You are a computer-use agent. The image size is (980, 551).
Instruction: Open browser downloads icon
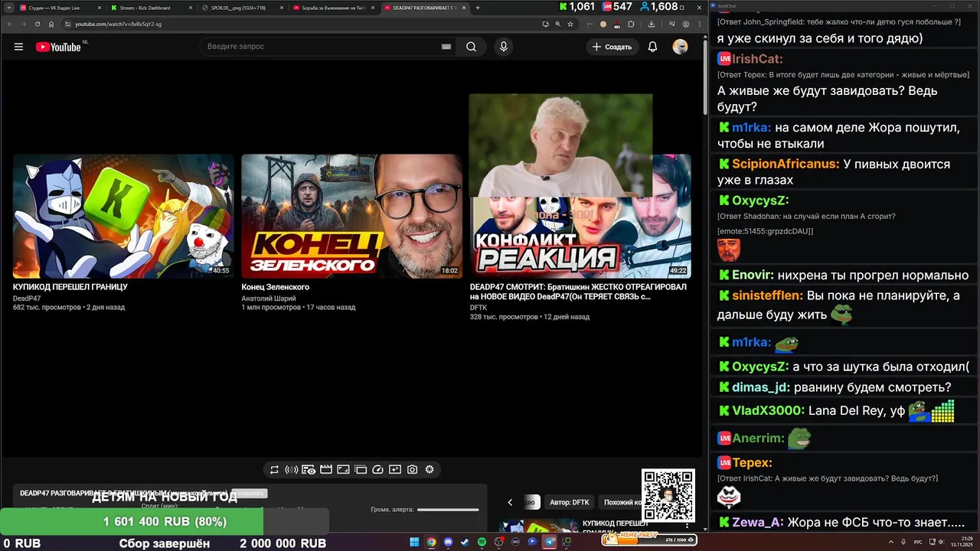coord(652,24)
